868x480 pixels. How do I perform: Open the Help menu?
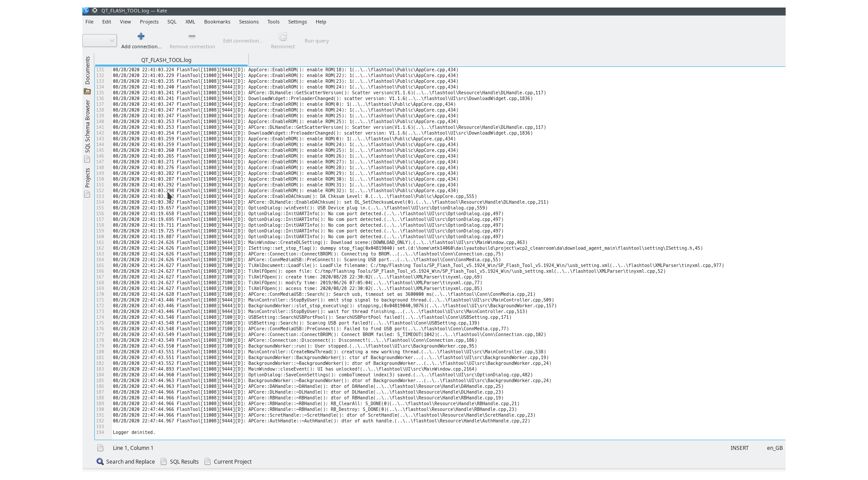coord(321,22)
